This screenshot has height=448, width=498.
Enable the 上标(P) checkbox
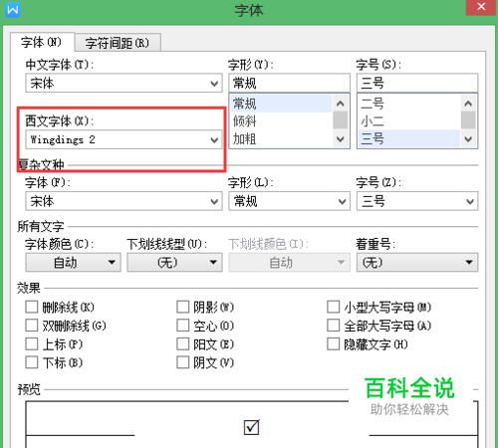click(32, 343)
